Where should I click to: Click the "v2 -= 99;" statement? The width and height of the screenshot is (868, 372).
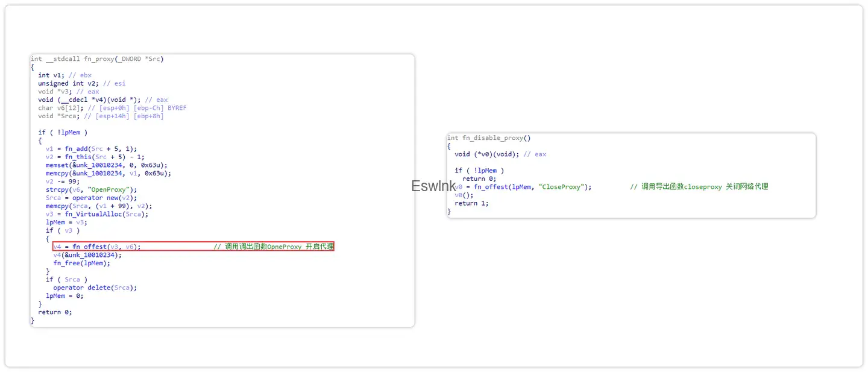[x=63, y=181]
